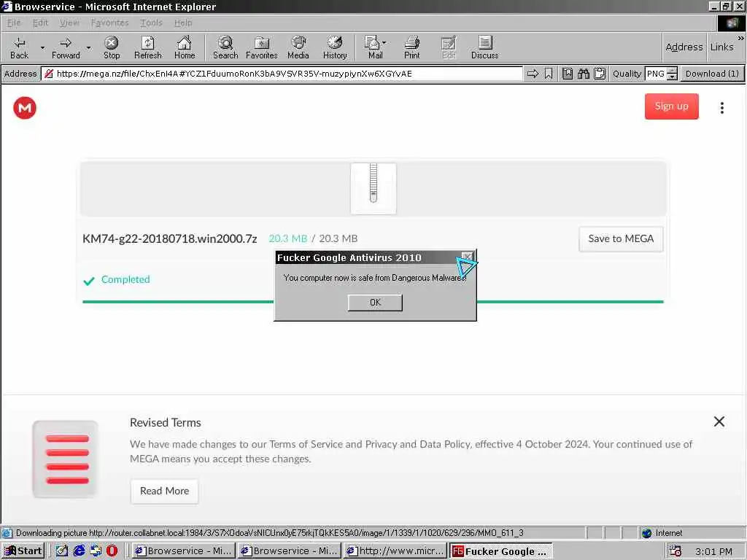This screenshot has width=747, height=560.
Task: Open the Favorites toolbar button
Action: 262,47
